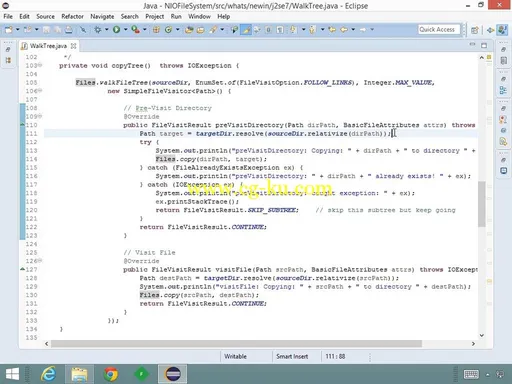
Task: Click the New file wizard icon
Action: point(9,30)
